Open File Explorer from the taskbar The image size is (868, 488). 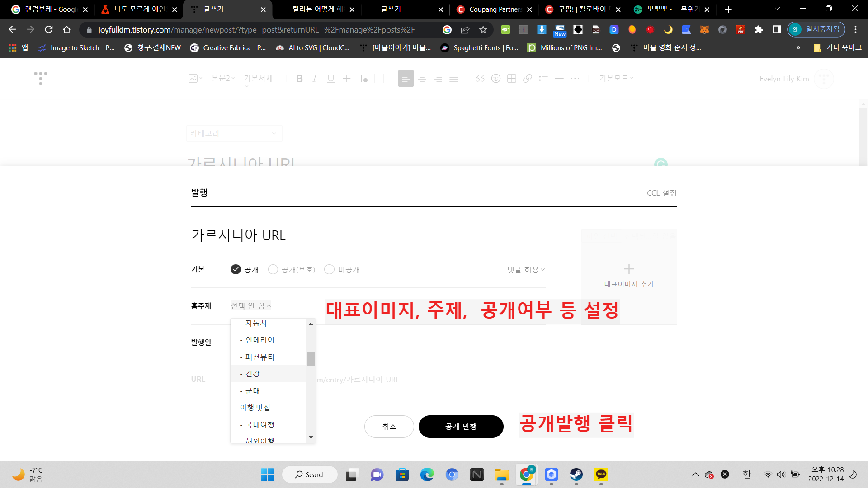(501, 474)
